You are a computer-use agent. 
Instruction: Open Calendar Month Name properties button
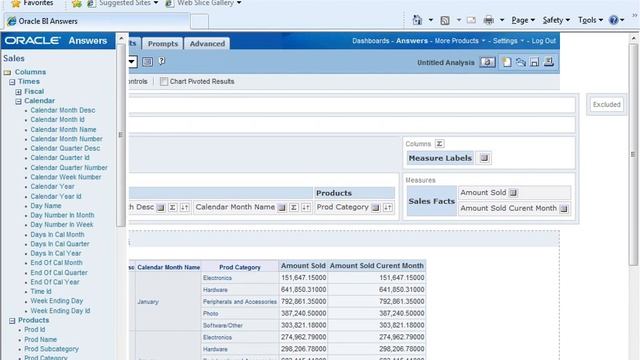(282, 207)
